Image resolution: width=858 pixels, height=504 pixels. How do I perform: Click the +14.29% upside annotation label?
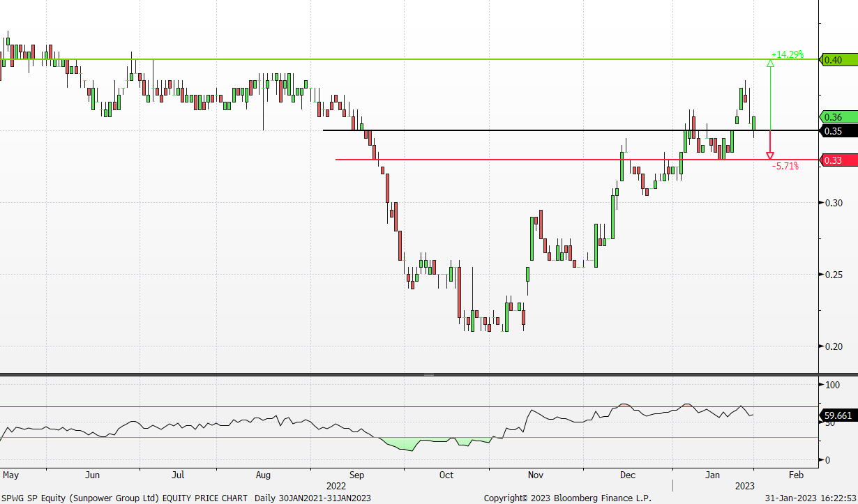coord(787,54)
